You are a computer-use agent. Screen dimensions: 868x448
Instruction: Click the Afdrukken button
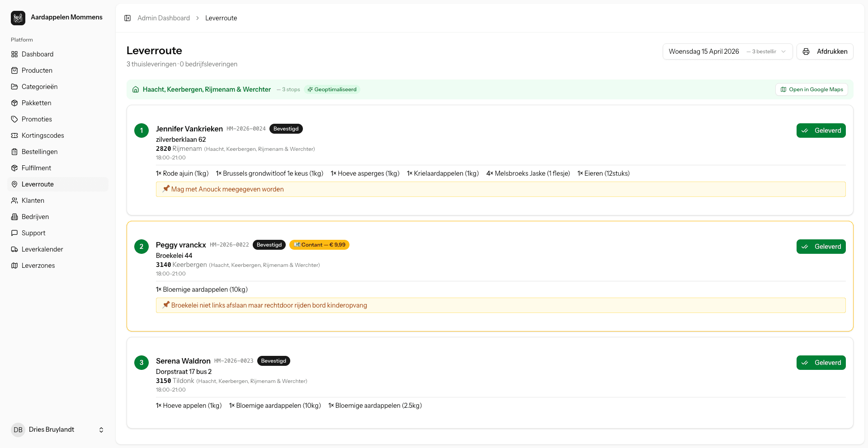click(825, 51)
